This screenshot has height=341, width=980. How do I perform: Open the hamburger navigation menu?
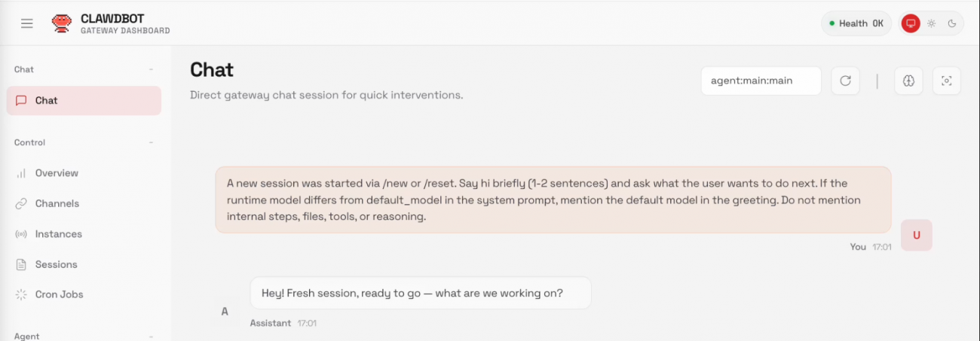coord(27,23)
